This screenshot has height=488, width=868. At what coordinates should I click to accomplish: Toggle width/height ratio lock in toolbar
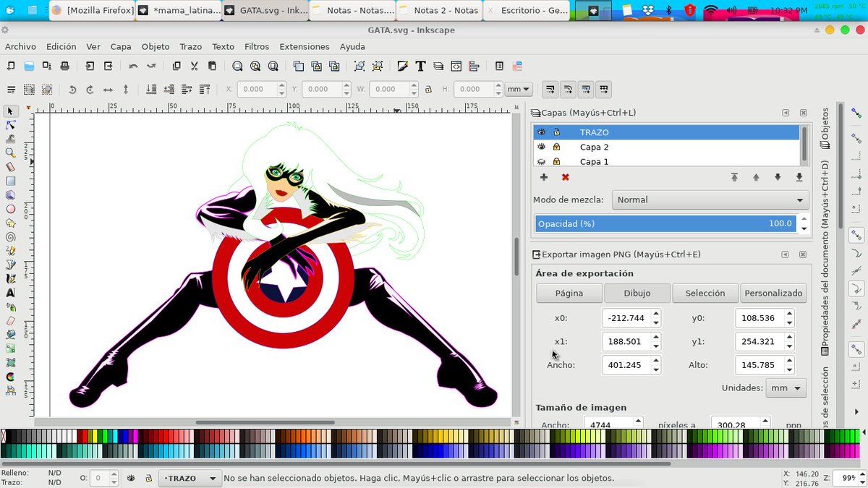pyautogui.click(x=428, y=90)
